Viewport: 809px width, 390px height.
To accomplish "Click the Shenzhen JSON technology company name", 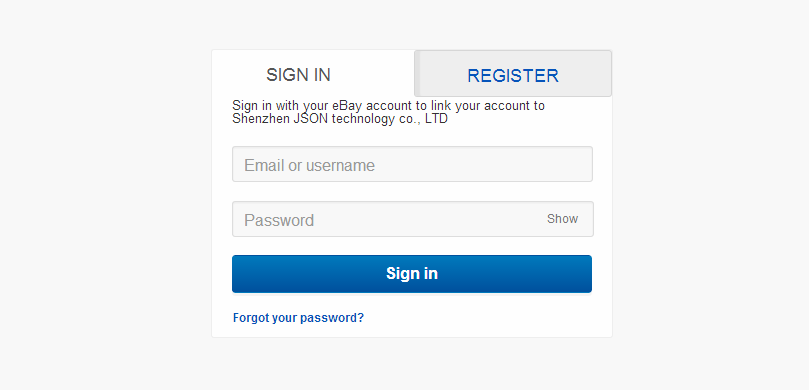I will point(339,119).
